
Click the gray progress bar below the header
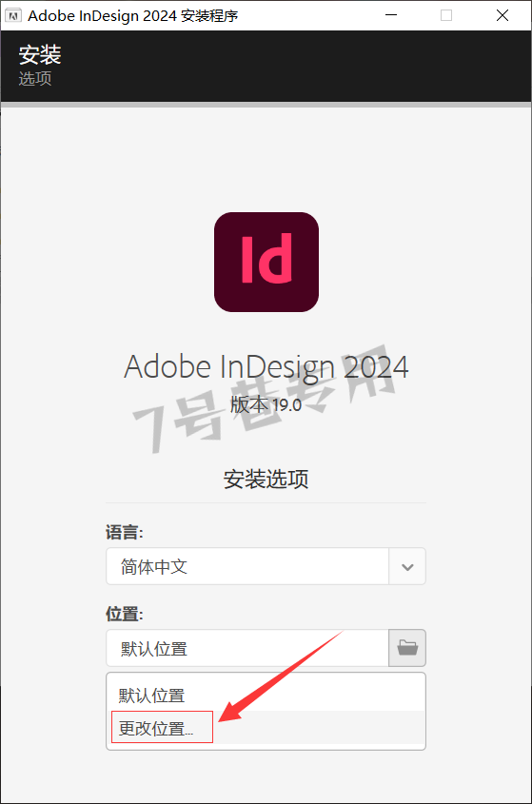point(266,105)
